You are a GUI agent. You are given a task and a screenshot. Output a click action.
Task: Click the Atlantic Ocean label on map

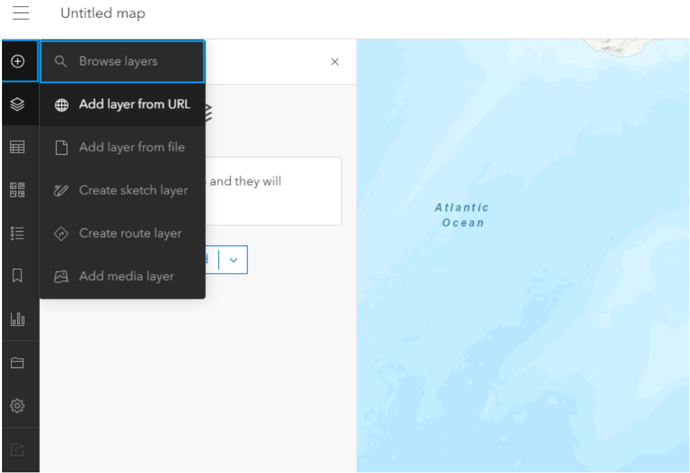tap(462, 215)
